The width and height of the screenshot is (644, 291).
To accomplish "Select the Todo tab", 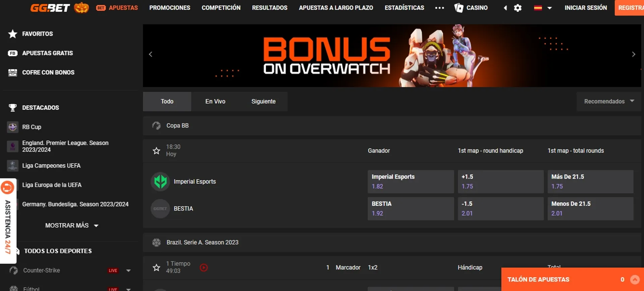I will coord(167,101).
